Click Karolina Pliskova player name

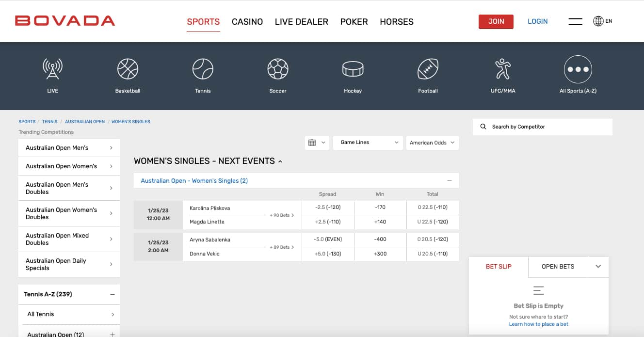tap(210, 208)
